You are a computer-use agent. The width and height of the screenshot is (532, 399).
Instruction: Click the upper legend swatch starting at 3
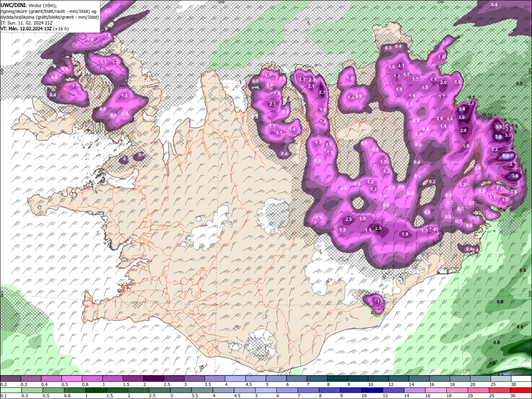[194, 378]
